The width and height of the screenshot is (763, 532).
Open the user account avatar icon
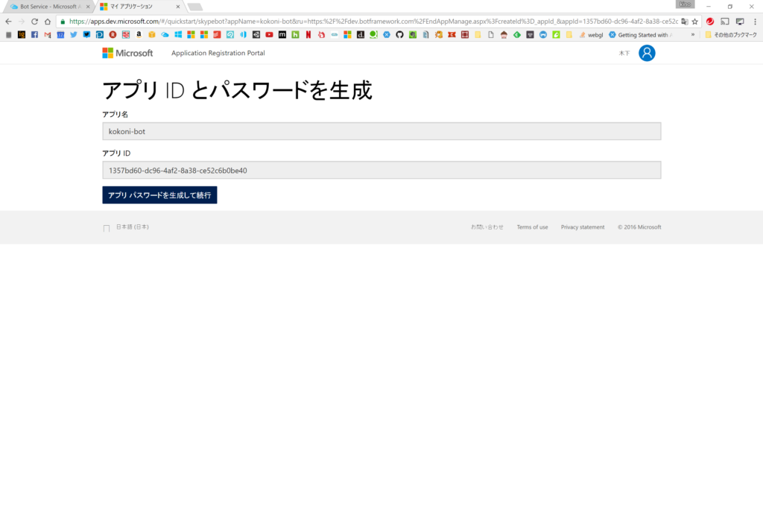pyautogui.click(x=647, y=53)
